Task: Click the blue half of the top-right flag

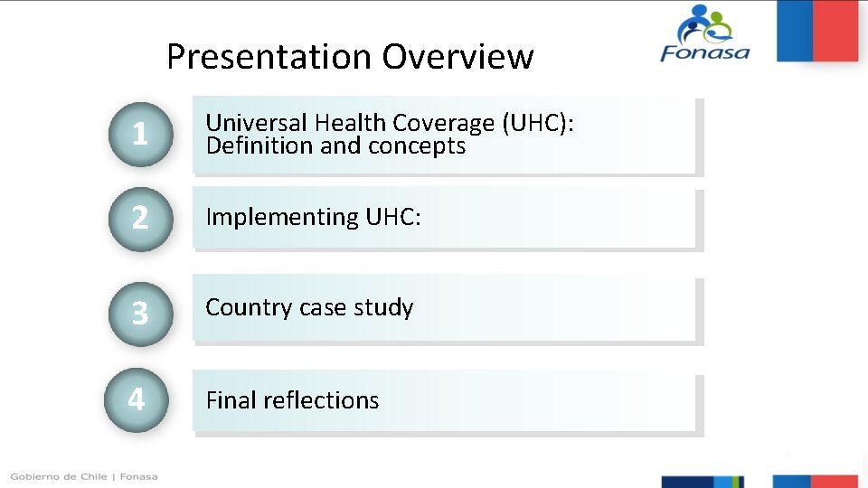Action: point(795,30)
